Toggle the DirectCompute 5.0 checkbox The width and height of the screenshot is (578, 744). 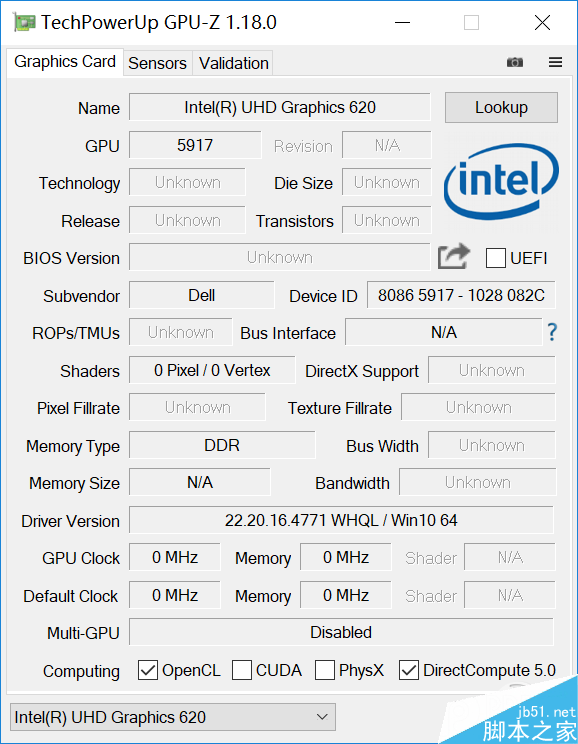(409, 670)
